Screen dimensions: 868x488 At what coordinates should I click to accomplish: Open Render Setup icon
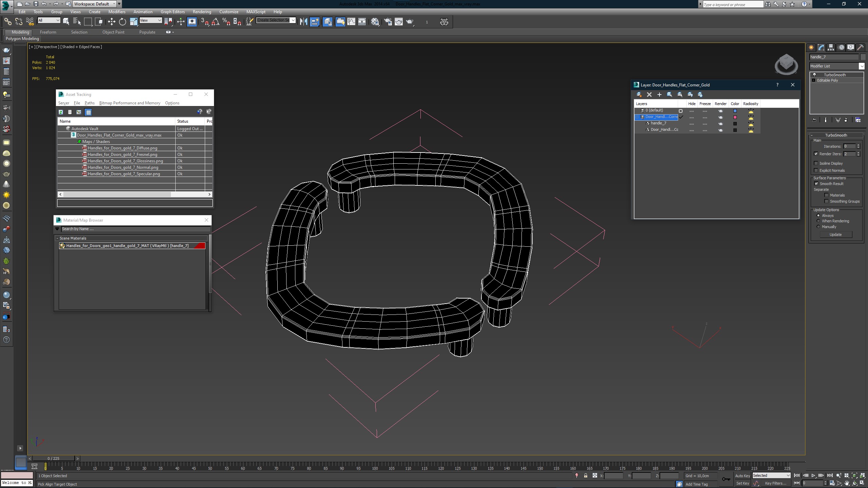pos(388,22)
